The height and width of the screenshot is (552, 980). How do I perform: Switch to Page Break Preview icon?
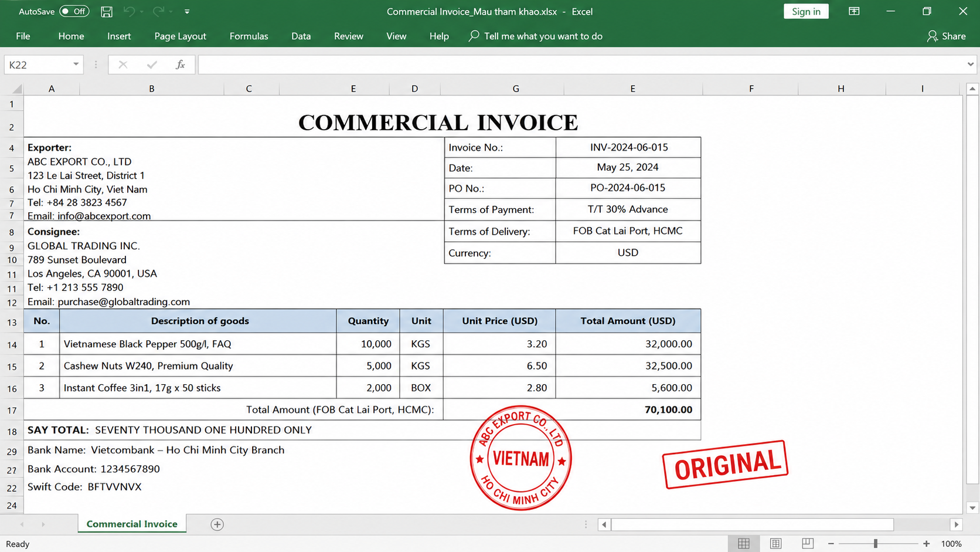pyautogui.click(x=808, y=544)
